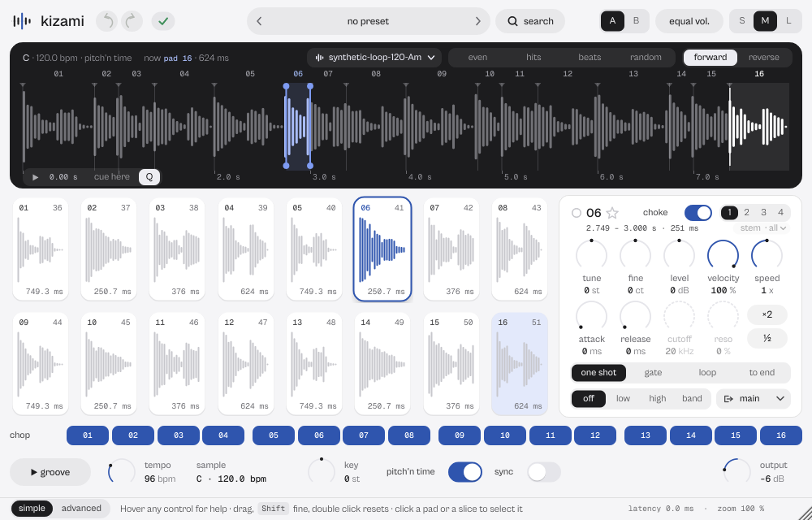
Task: Start the groove button
Action: tap(50, 472)
